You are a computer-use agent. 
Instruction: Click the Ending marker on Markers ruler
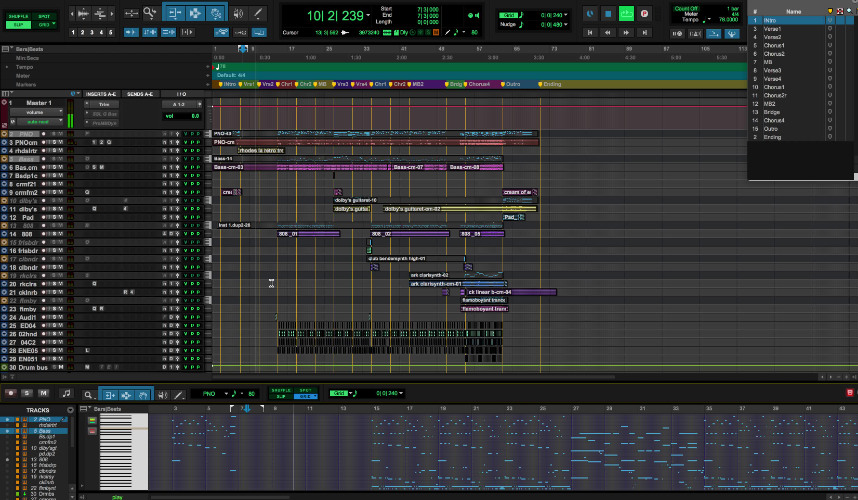pyautogui.click(x=552, y=84)
